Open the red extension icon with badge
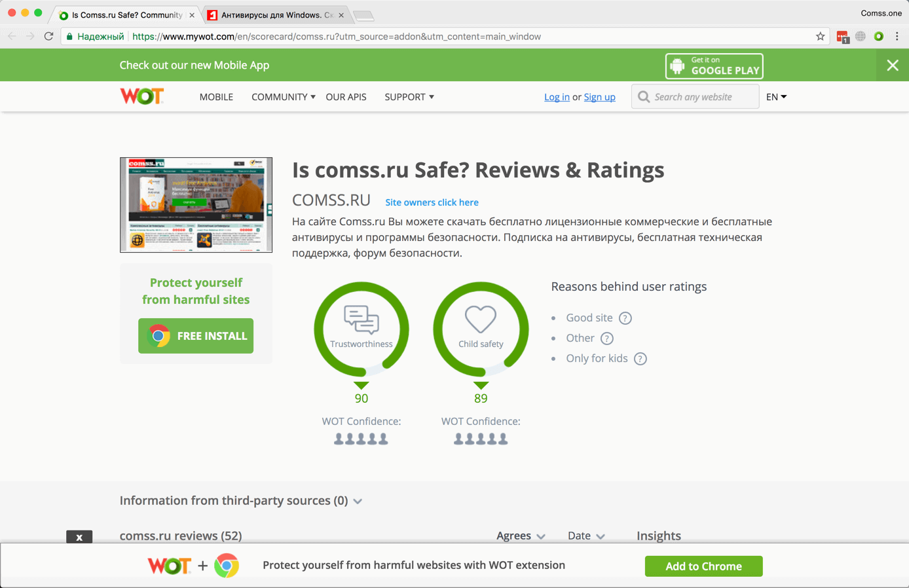 (x=842, y=37)
